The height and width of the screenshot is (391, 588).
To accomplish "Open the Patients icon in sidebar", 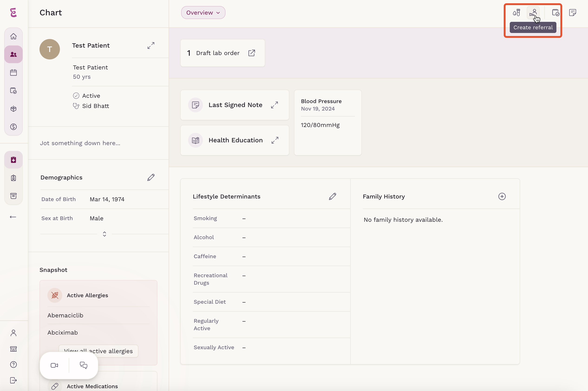I will tap(13, 54).
